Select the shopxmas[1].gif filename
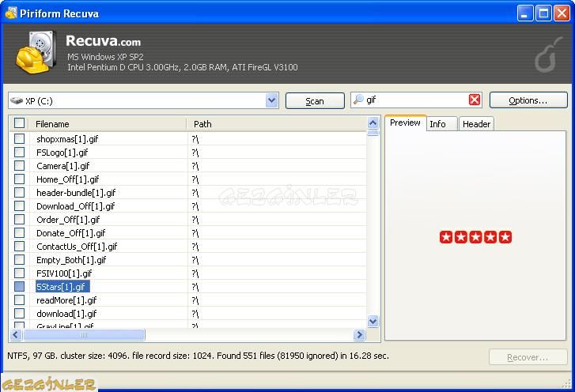The image size is (575, 392). 67,139
